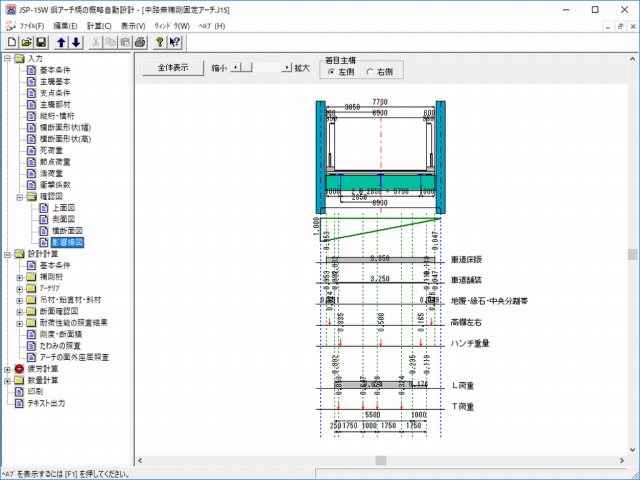Click the zoom slider right arrow near 拡大

285,68
